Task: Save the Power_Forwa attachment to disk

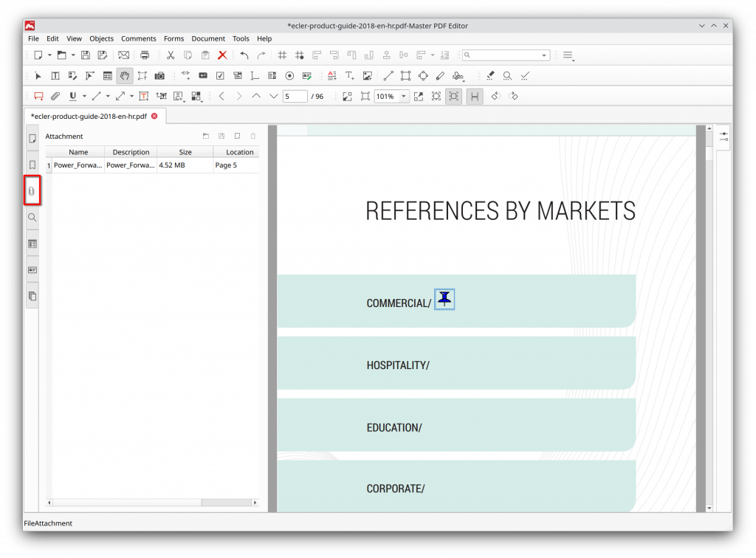Action: (221, 136)
